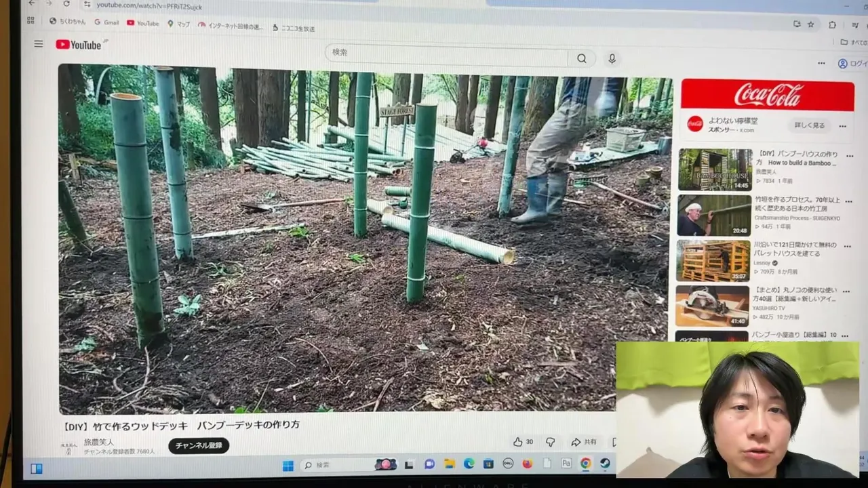The height and width of the screenshot is (488, 868).
Task: Open File Explorer from the taskbar
Action: coord(449,464)
